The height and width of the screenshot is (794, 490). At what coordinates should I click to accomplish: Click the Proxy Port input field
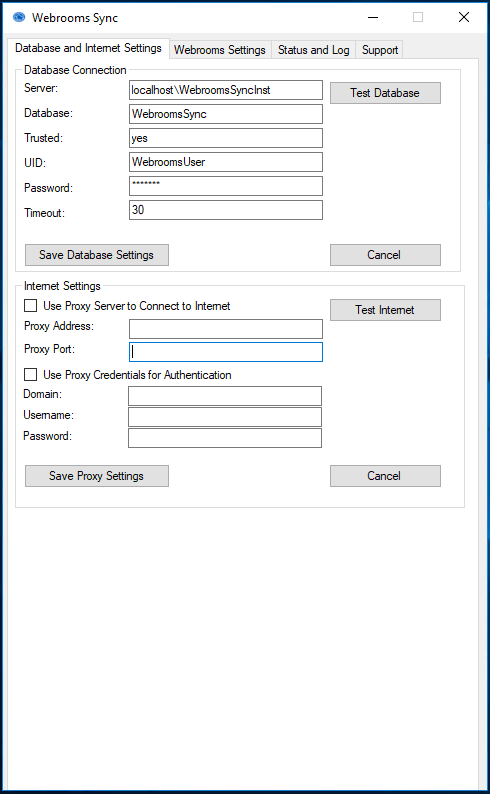[x=226, y=352]
